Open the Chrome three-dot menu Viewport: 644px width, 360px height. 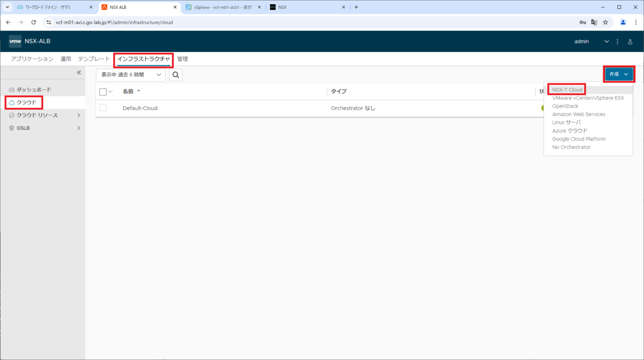635,23
